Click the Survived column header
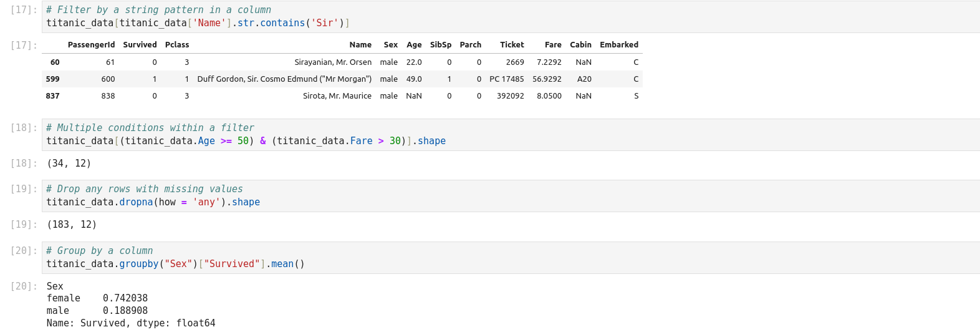Screen dimensions: 980x332 pos(140,45)
